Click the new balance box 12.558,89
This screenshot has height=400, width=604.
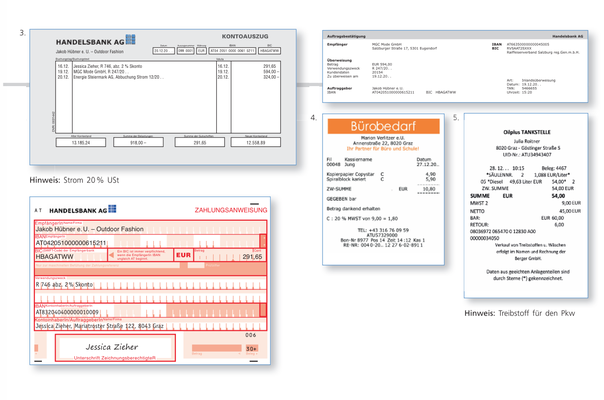256,143
